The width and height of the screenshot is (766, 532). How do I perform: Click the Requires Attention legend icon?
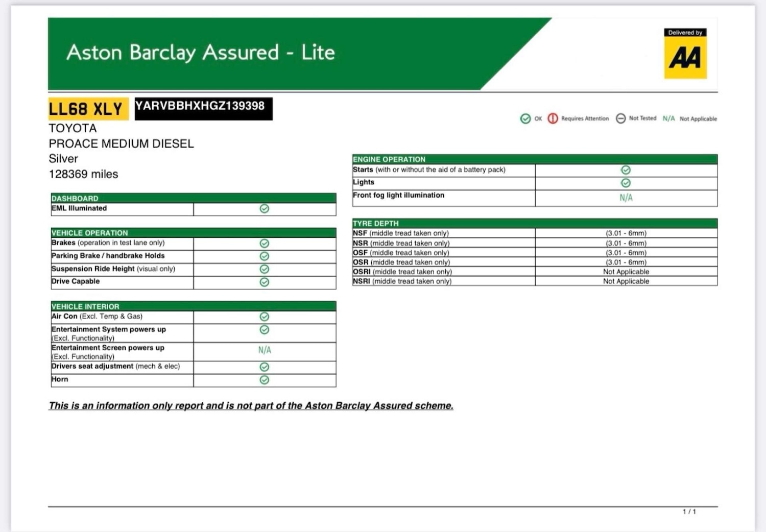pos(553,118)
